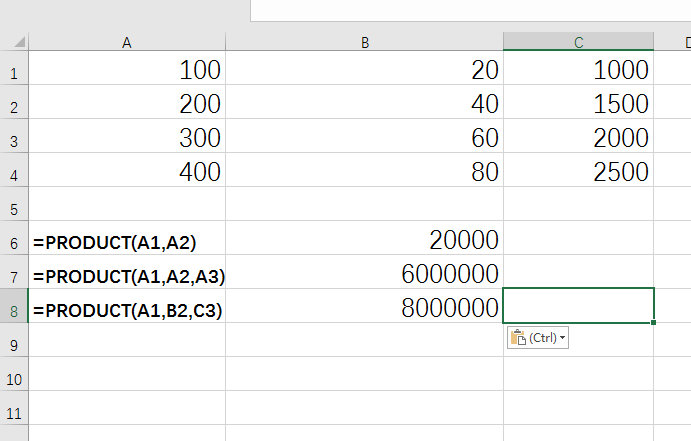Open the Paste Options (Ctrl) dropdown
The height and width of the screenshot is (441, 691).
538,338
